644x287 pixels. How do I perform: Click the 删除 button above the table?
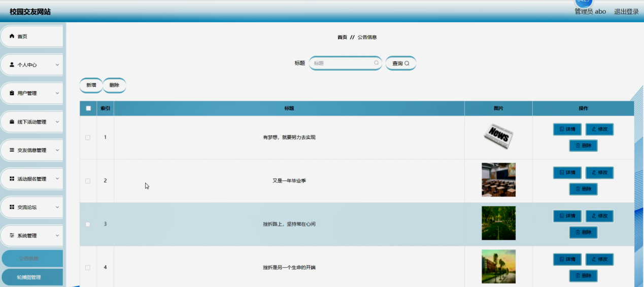[114, 85]
